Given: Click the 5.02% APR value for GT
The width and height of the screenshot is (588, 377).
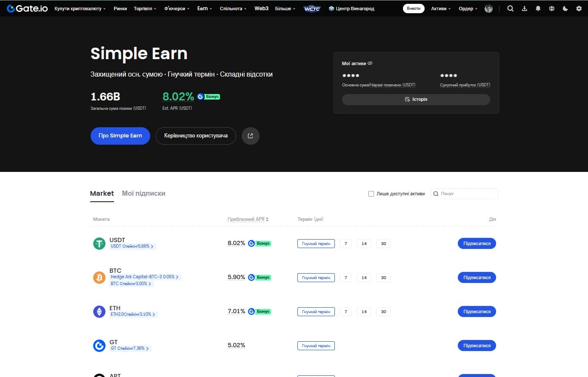Looking at the screenshot, I should click(236, 345).
